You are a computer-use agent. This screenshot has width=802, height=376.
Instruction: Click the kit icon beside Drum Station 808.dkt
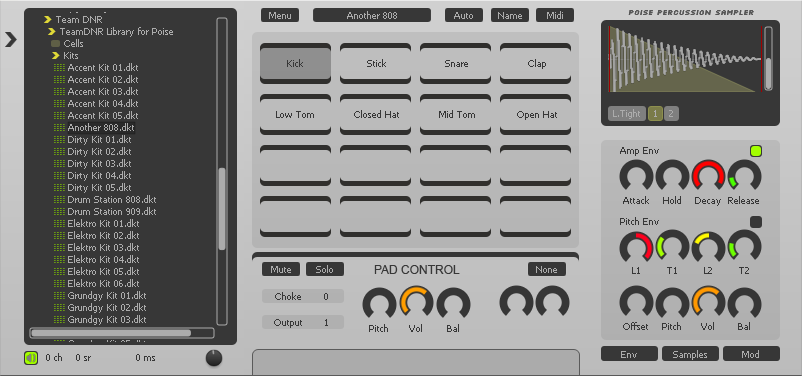click(59, 200)
